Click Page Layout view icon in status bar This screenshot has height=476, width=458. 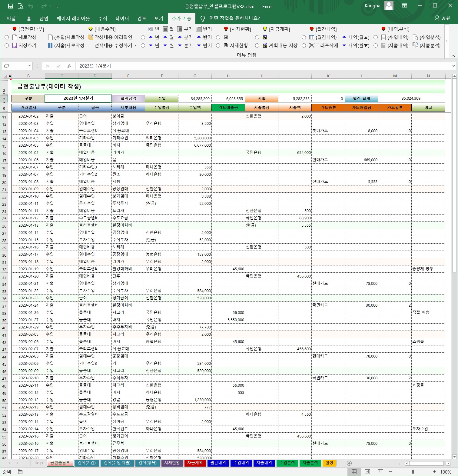click(367, 472)
